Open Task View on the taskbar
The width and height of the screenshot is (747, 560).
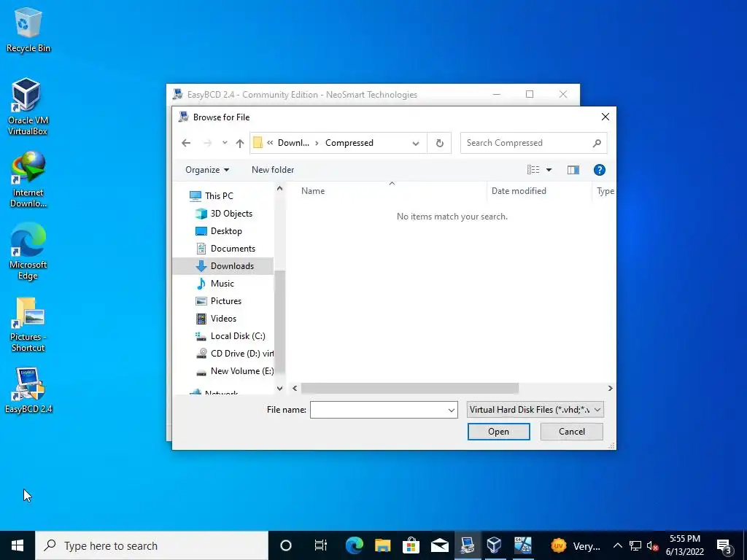point(321,545)
